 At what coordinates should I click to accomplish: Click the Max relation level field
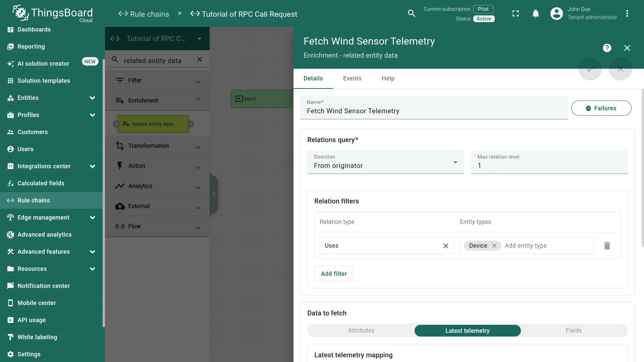point(549,162)
